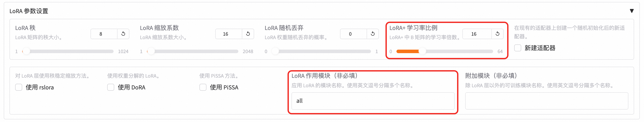Reset the LoRA 秩 value icon
Viewport: 644px width, 122px height.
click(123, 34)
